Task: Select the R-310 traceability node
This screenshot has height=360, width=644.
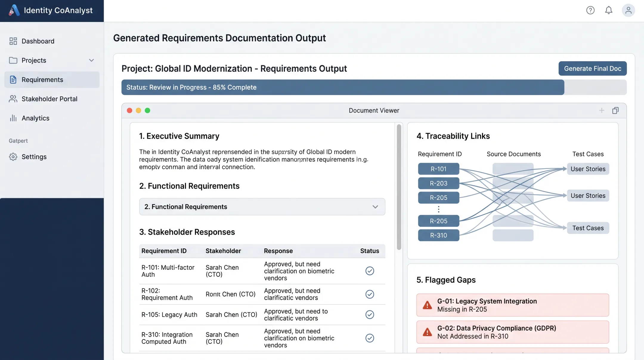Action: pyautogui.click(x=439, y=235)
